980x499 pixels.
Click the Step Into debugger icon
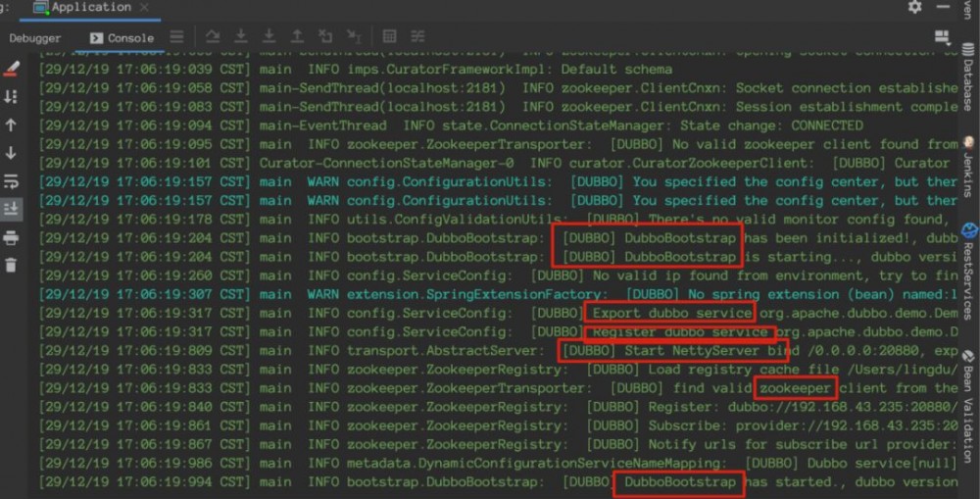click(x=241, y=37)
